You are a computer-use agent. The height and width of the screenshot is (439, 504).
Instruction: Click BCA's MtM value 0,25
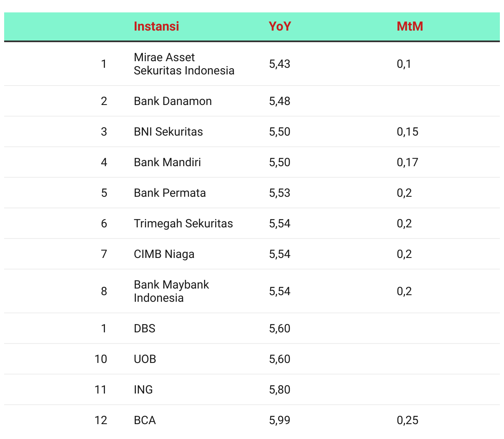pyautogui.click(x=407, y=420)
